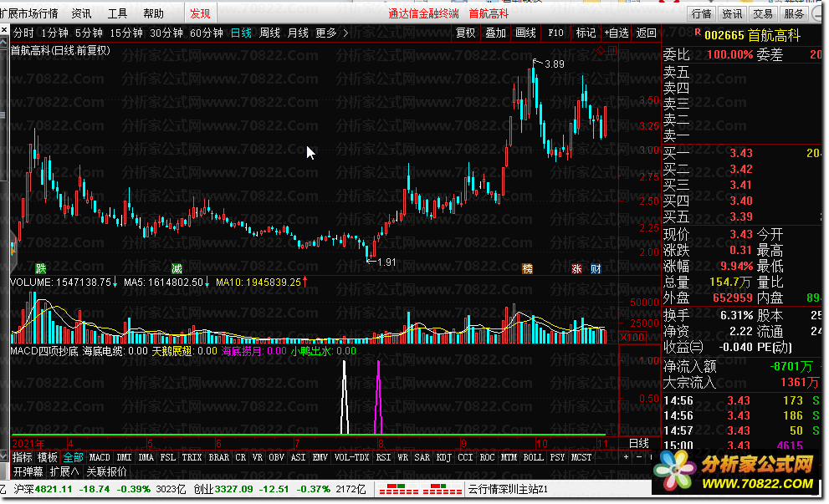This screenshot has width=829, height=504.
Task: Click the first red-green signal block in the status bar
Action: point(399,489)
